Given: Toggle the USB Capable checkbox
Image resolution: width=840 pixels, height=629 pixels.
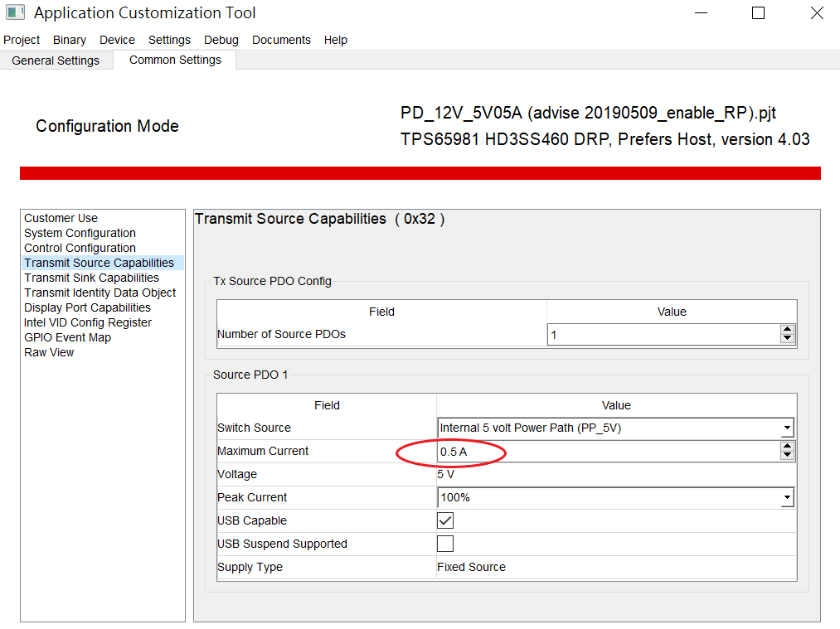Looking at the screenshot, I should (445, 520).
